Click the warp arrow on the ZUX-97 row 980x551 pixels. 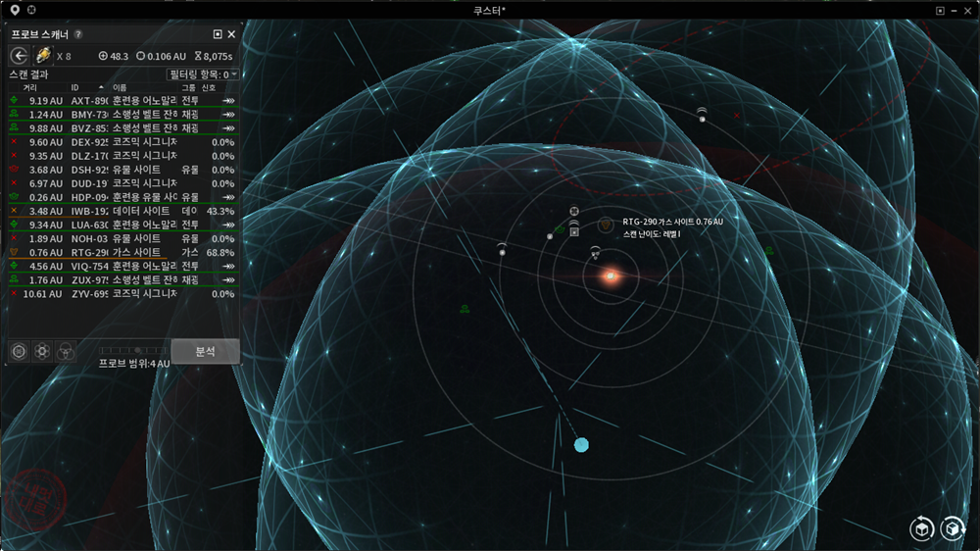click(x=228, y=279)
